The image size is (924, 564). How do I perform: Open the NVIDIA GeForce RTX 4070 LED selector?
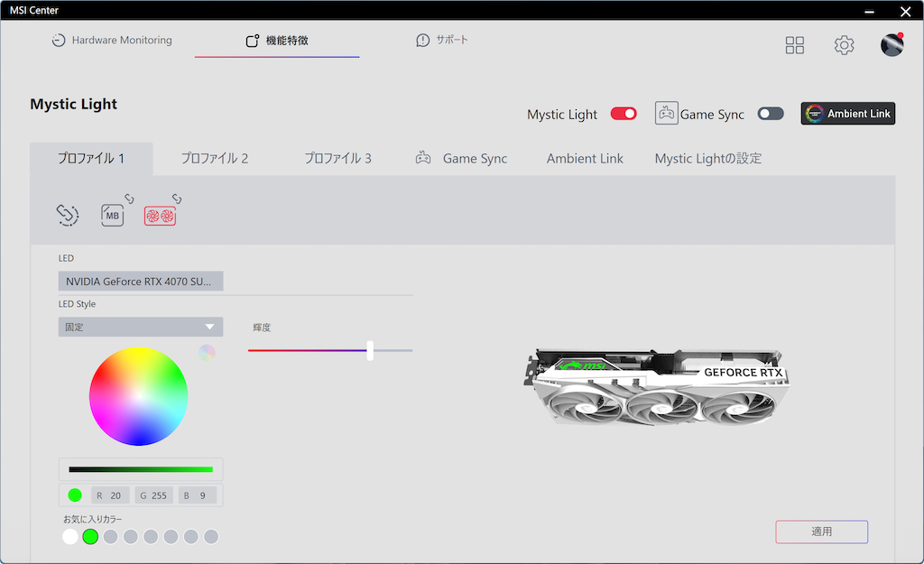tap(140, 282)
